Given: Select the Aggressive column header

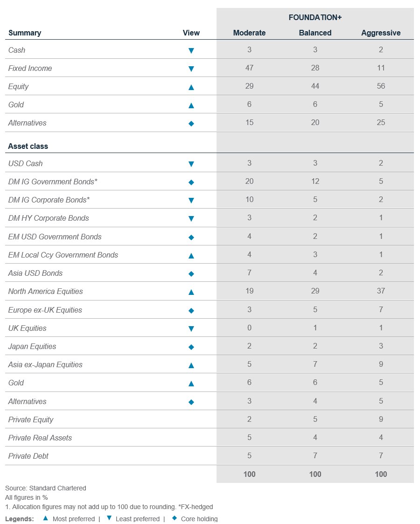Looking at the screenshot, I should (381, 33).
